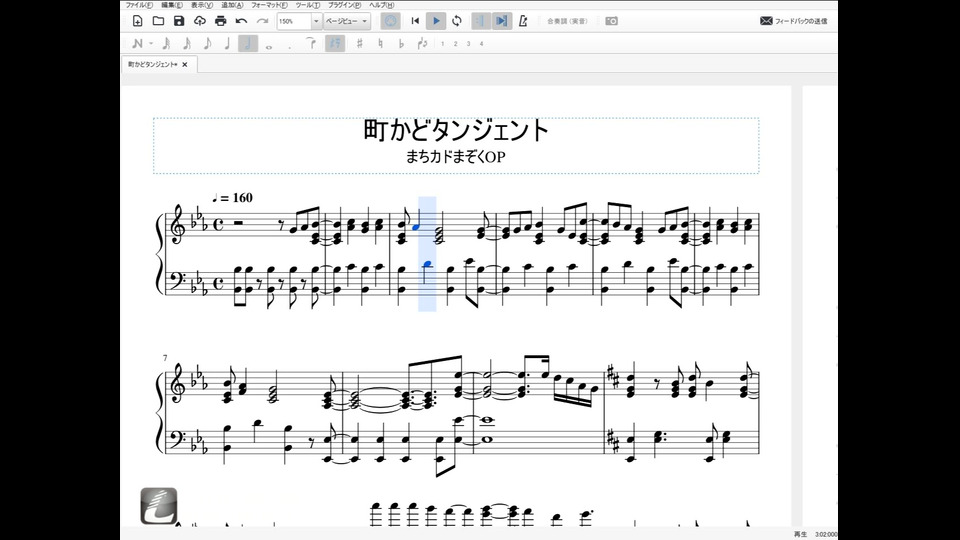Undo the last action

click(241, 21)
